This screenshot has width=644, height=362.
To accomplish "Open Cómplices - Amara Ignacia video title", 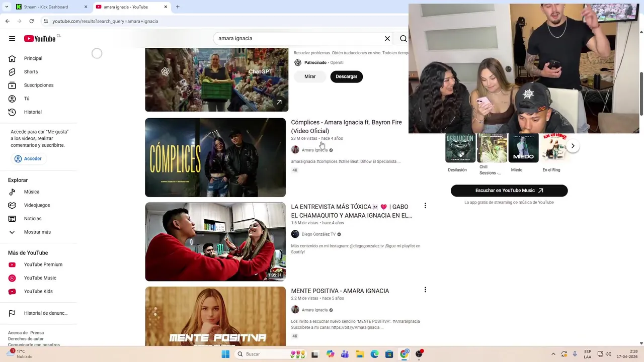I will coord(346,127).
